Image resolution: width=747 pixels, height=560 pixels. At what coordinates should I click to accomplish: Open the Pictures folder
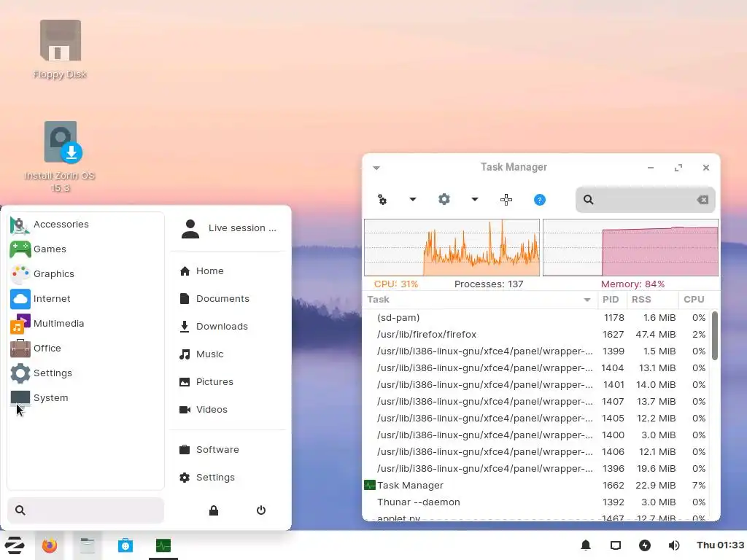[x=228, y=381]
